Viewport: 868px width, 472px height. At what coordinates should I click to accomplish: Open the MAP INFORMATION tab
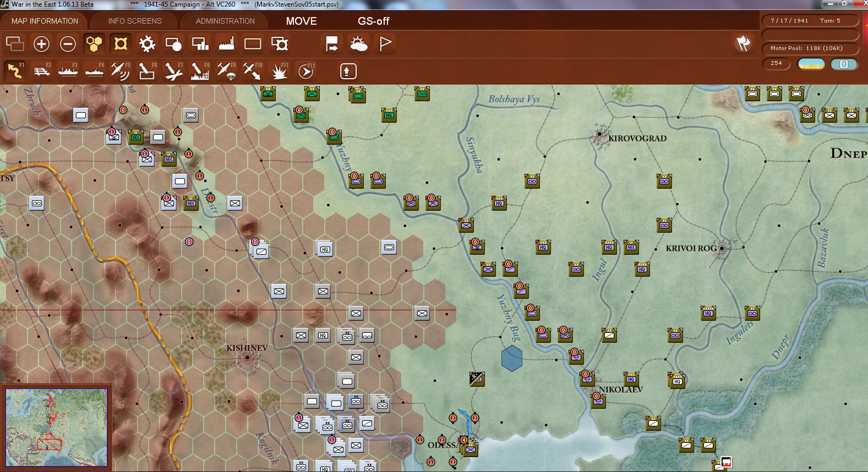45,21
